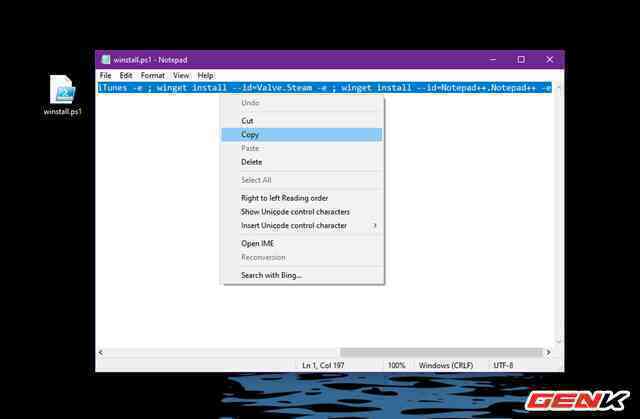640x419 pixels.
Task: Choose Copy from the context menu
Action: [x=302, y=135]
